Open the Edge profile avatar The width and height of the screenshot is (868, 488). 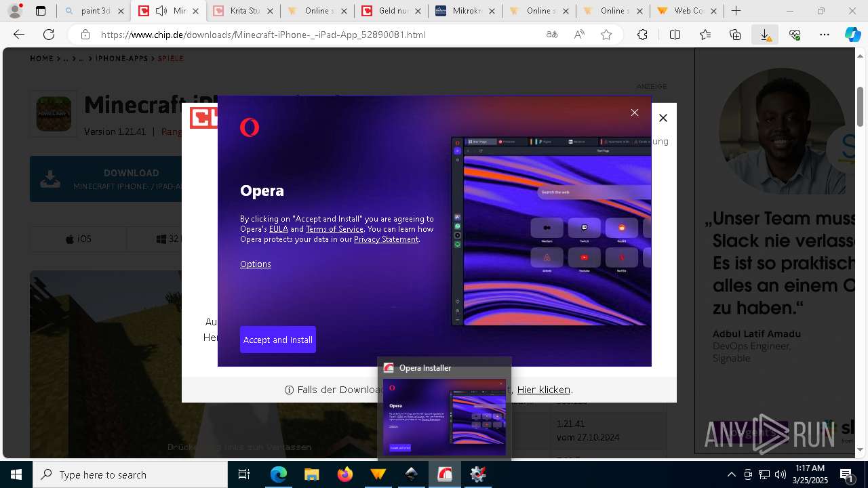point(15,11)
